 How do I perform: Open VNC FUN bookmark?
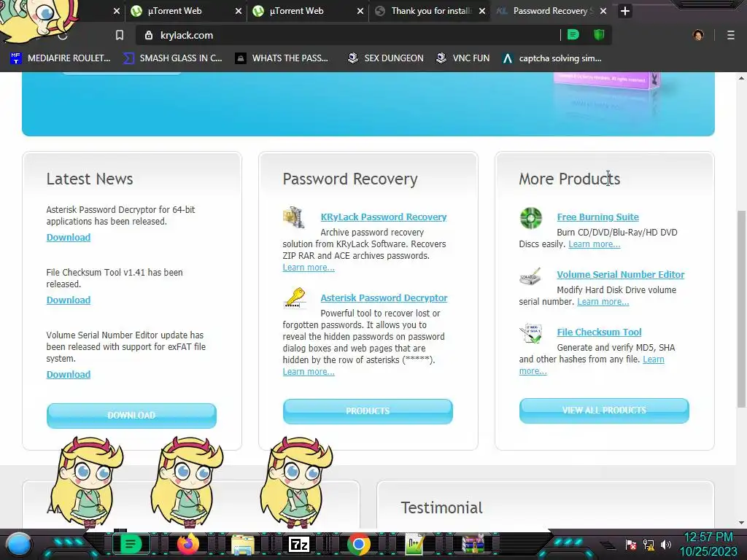(x=463, y=58)
